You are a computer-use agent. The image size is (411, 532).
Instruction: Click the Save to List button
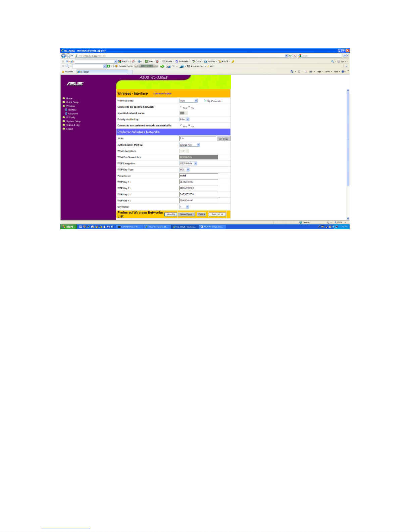coord(217,214)
